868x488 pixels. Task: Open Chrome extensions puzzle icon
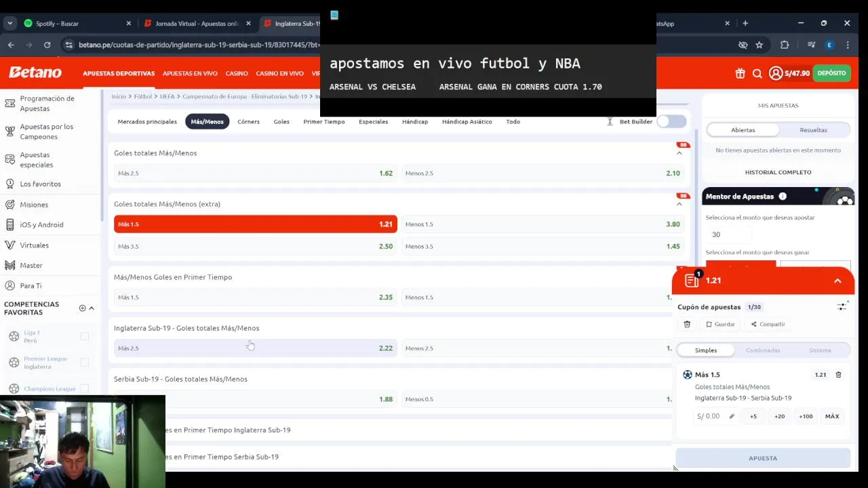coord(785,45)
